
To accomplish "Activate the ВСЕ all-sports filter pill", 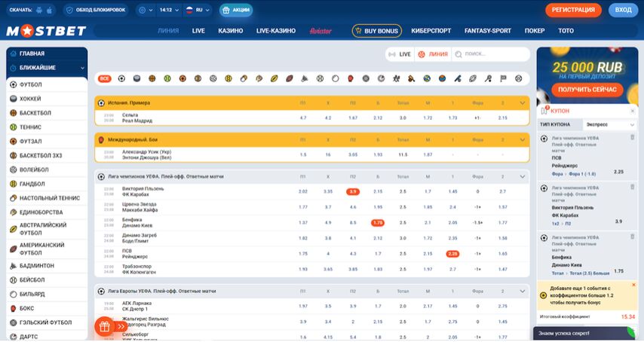I will [x=105, y=78].
